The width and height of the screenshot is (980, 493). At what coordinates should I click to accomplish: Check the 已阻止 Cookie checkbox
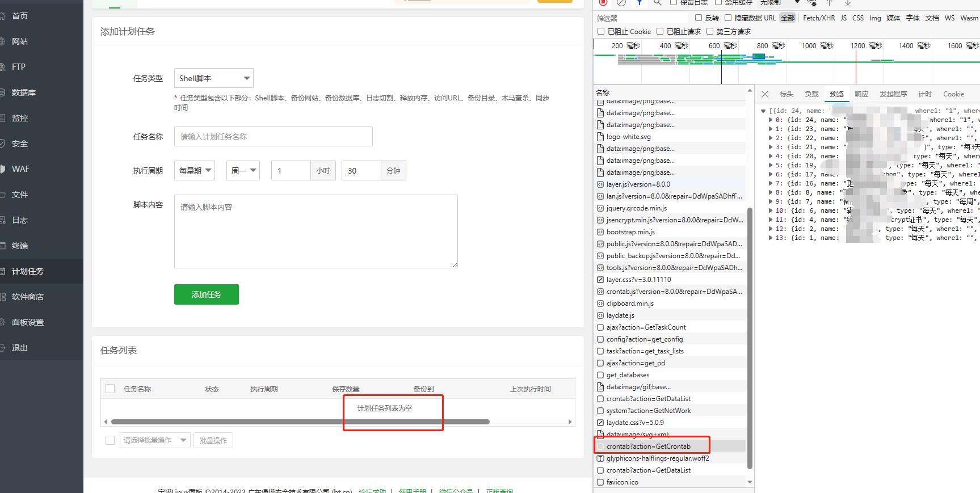click(601, 32)
